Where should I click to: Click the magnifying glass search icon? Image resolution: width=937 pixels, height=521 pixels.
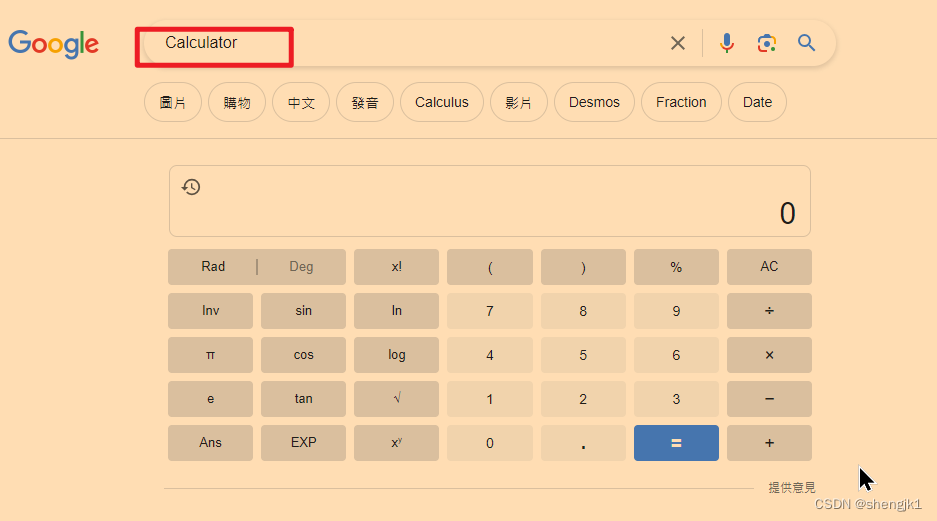tap(806, 43)
